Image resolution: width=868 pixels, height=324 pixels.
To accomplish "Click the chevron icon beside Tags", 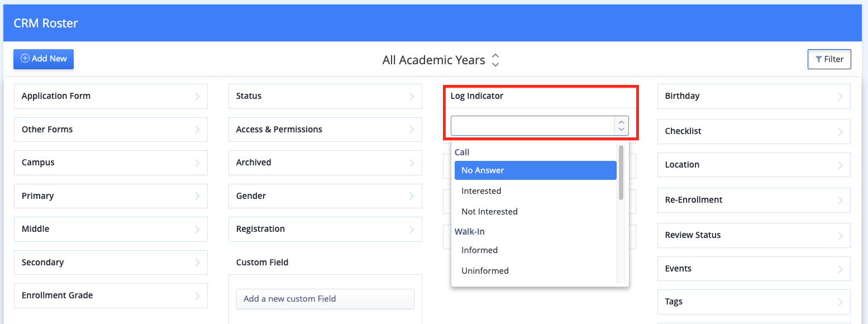I will (x=841, y=302).
